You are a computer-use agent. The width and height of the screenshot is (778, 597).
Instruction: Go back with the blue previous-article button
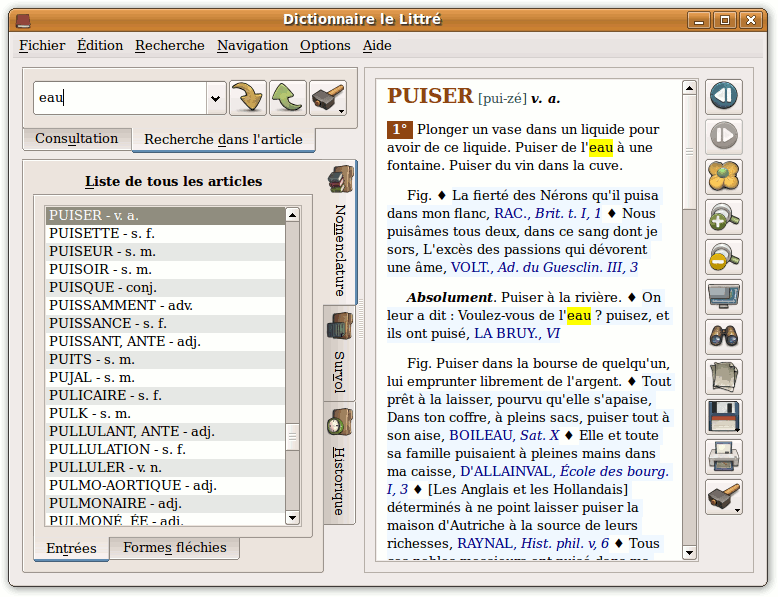(x=724, y=96)
